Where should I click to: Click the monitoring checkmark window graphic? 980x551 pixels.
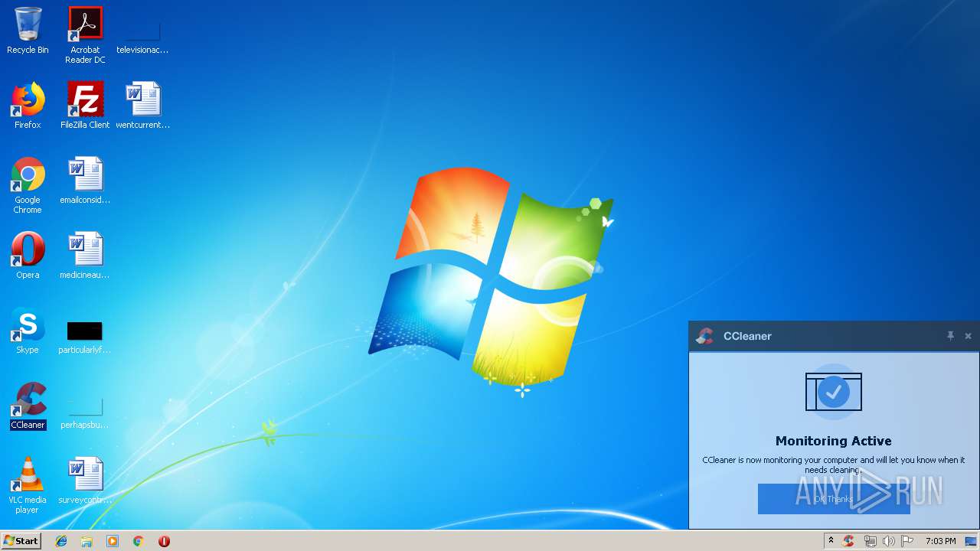point(833,392)
